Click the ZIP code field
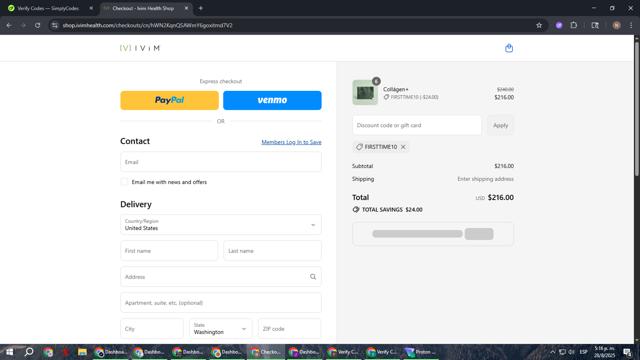 (x=289, y=329)
